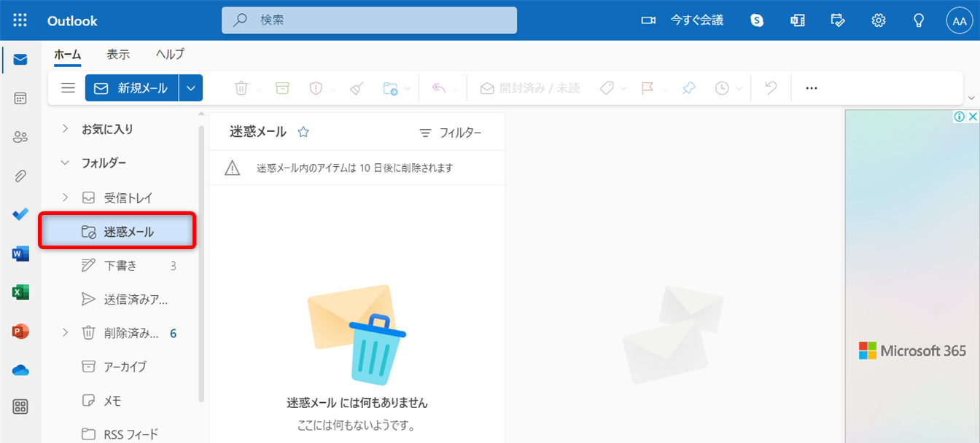Launch PowerPoint from the left rail
The image size is (980, 443).
pos(20,329)
